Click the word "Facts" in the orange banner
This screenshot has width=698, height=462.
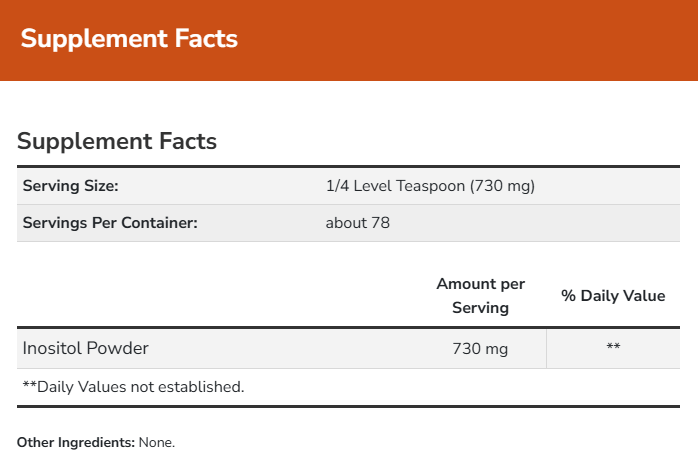point(203,39)
